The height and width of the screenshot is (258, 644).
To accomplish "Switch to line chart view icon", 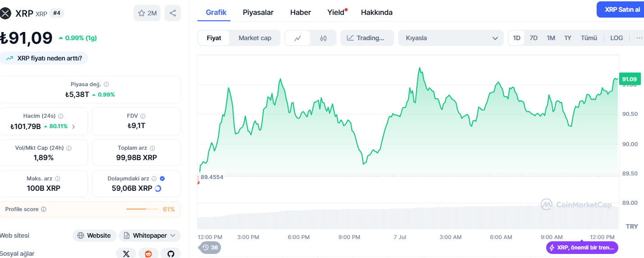I will tap(298, 38).
